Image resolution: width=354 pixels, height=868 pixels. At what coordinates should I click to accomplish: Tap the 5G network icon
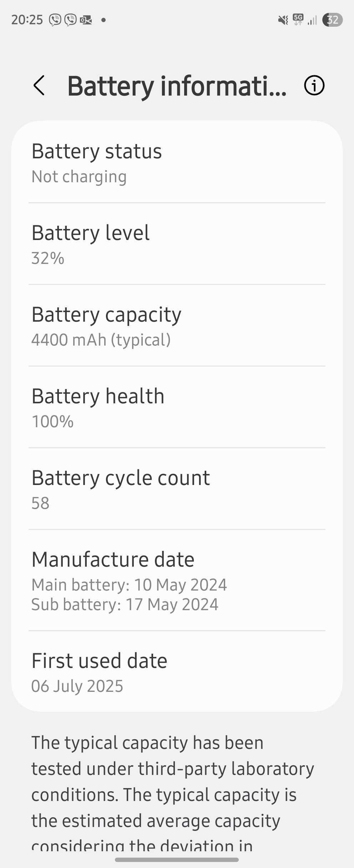[298, 20]
